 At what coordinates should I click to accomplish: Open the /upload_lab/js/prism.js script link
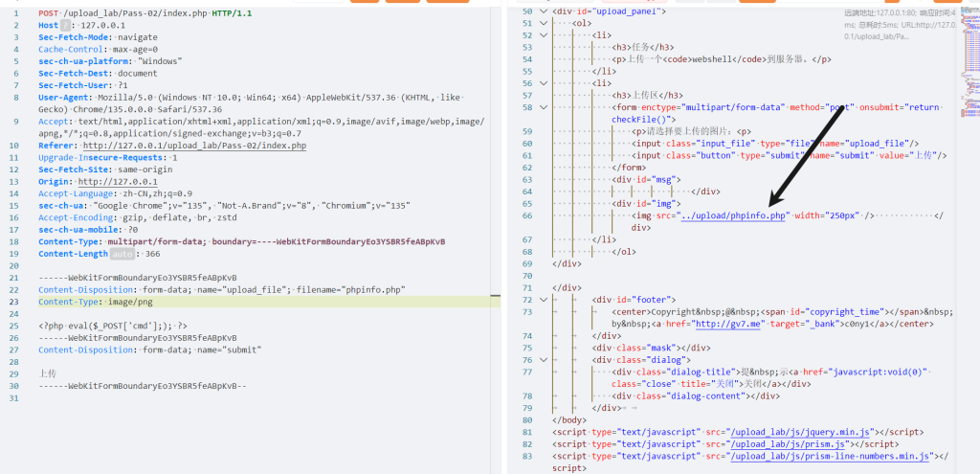(788, 444)
